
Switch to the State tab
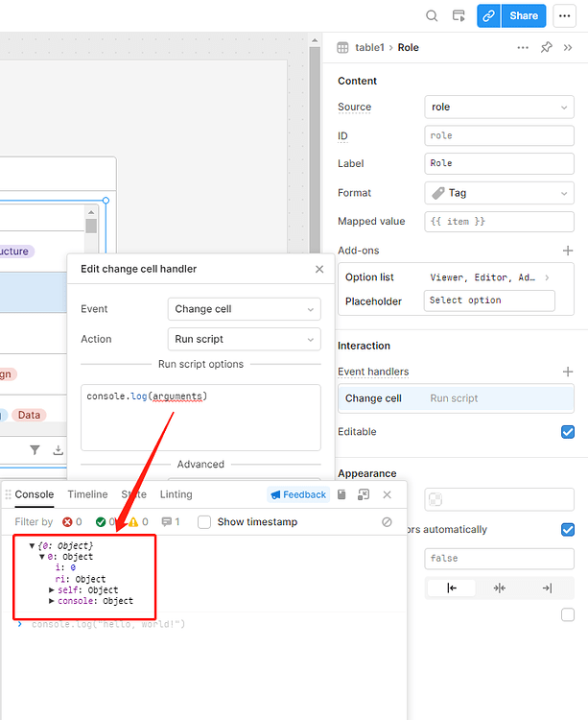tap(134, 494)
